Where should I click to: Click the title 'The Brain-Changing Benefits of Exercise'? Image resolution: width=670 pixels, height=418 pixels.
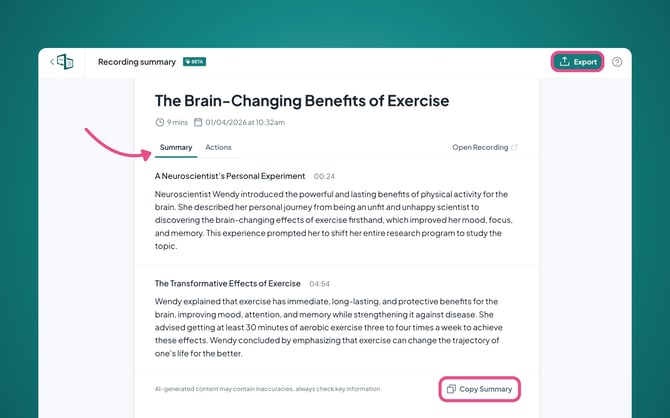(x=302, y=101)
